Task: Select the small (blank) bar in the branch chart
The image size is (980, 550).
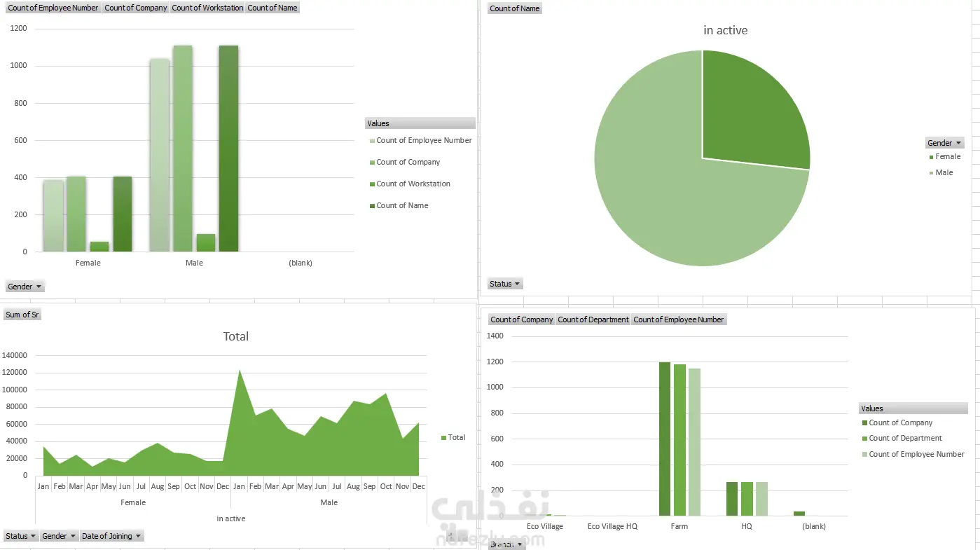Action: tap(799, 514)
